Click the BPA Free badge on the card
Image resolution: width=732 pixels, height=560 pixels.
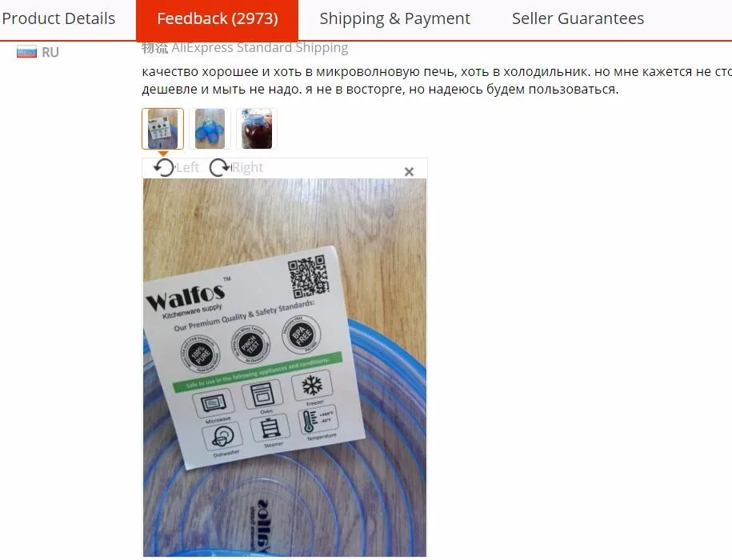pyautogui.click(x=301, y=334)
